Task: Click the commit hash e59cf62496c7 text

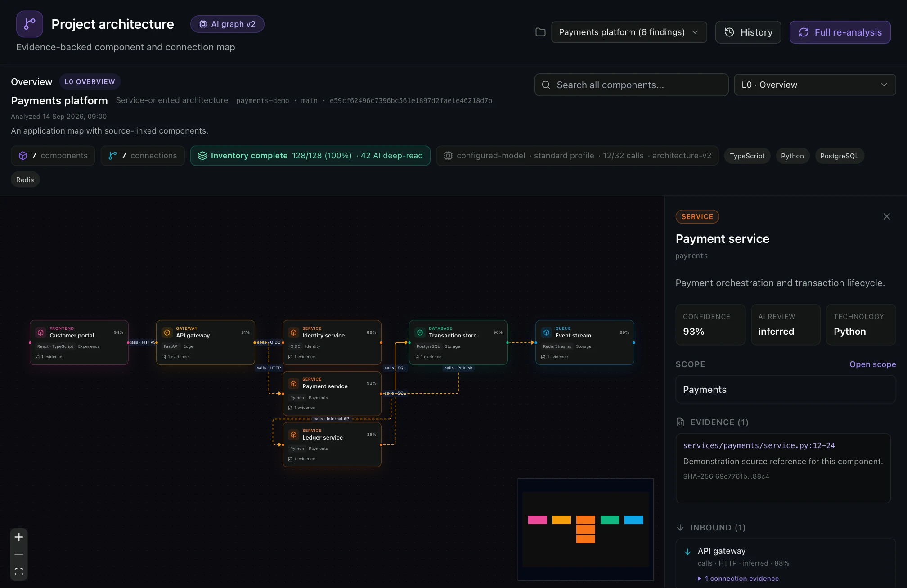Action: [x=411, y=101]
